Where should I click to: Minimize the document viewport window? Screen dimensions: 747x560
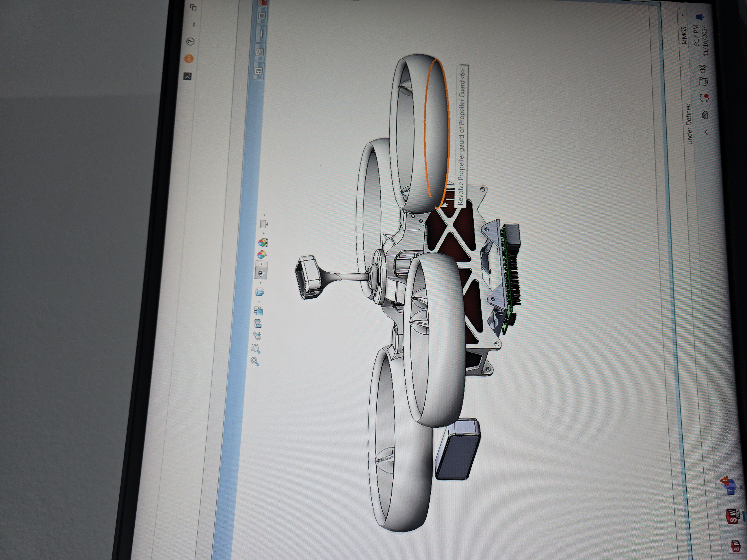coord(261,34)
